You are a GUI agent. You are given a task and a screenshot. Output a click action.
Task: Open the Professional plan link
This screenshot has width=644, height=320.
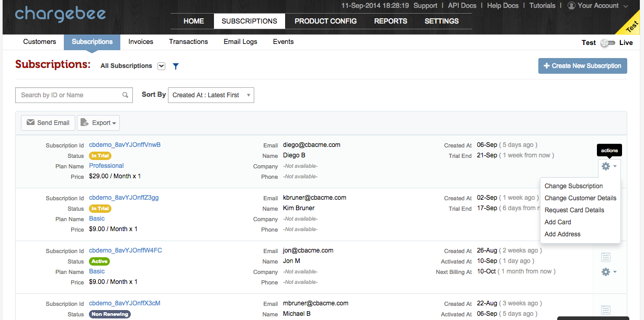106,166
